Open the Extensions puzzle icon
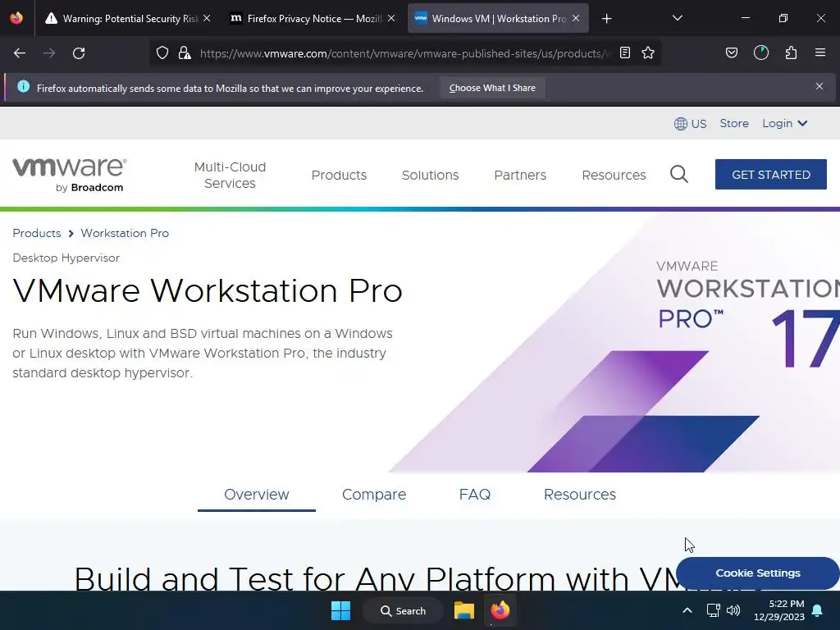Viewport: 840px width, 630px height. click(x=791, y=53)
